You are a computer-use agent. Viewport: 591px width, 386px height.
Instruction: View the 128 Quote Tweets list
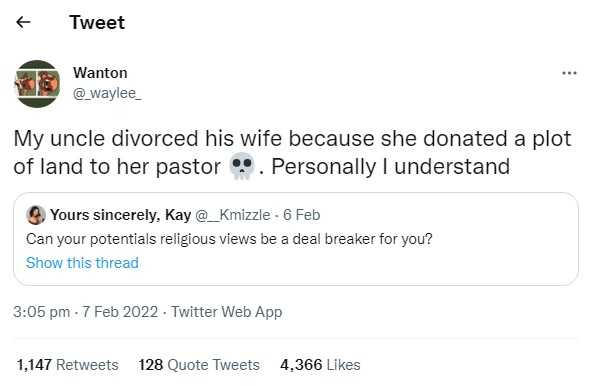(x=199, y=365)
